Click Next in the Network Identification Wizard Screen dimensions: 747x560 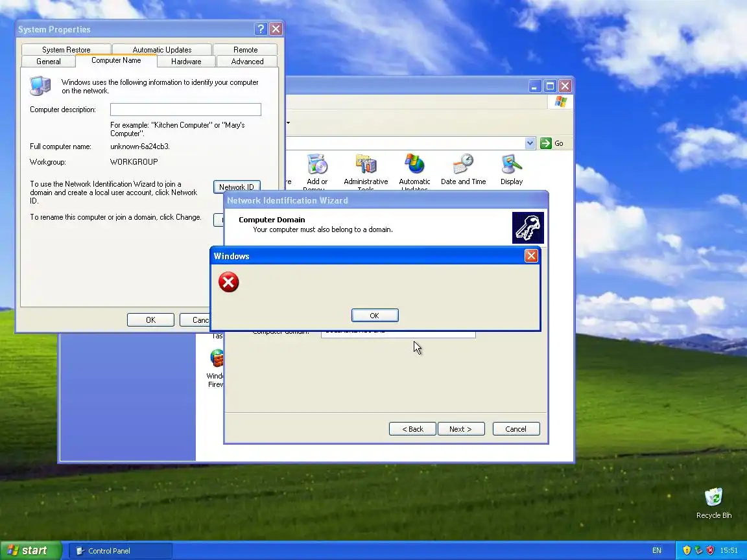point(460,428)
